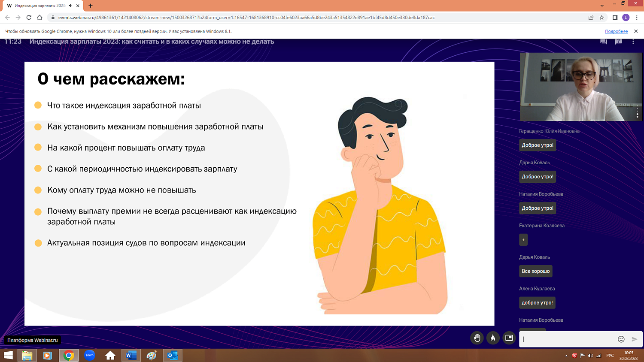Send a fire reaction
Viewport: 644px width, 362px height.
click(x=493, y=338)
